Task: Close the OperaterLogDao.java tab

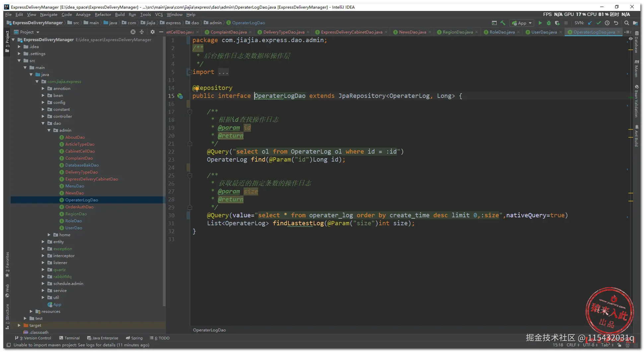Action: pyautogui.click(x=618, y=32)
